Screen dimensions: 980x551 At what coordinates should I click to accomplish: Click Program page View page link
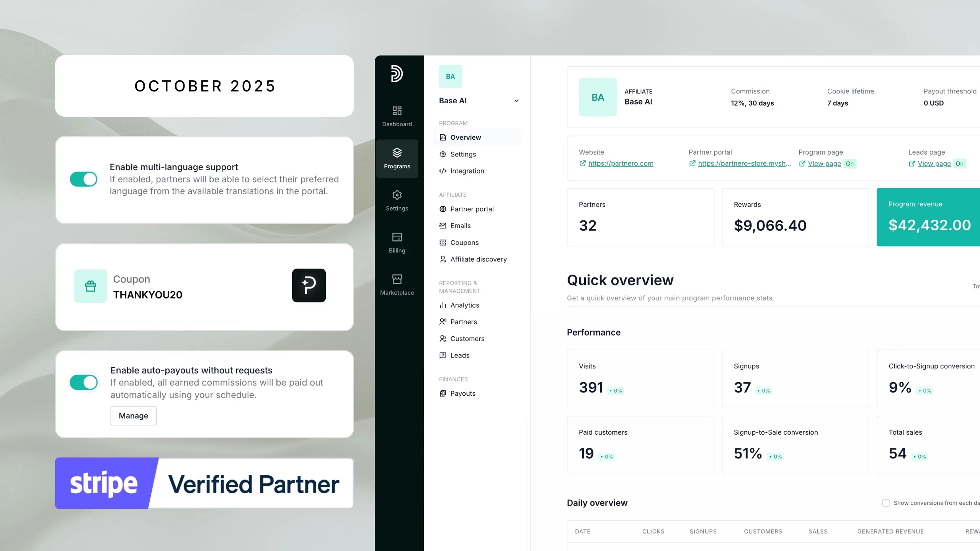(824, 164)
